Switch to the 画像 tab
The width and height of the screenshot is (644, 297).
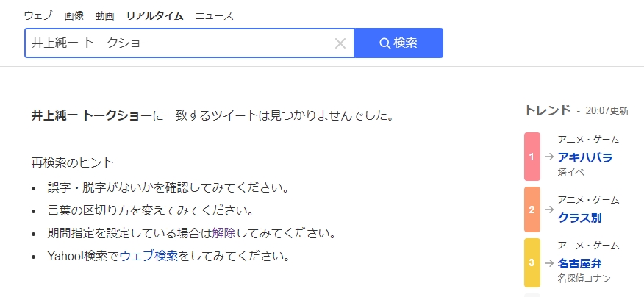(x=74, y=16)
